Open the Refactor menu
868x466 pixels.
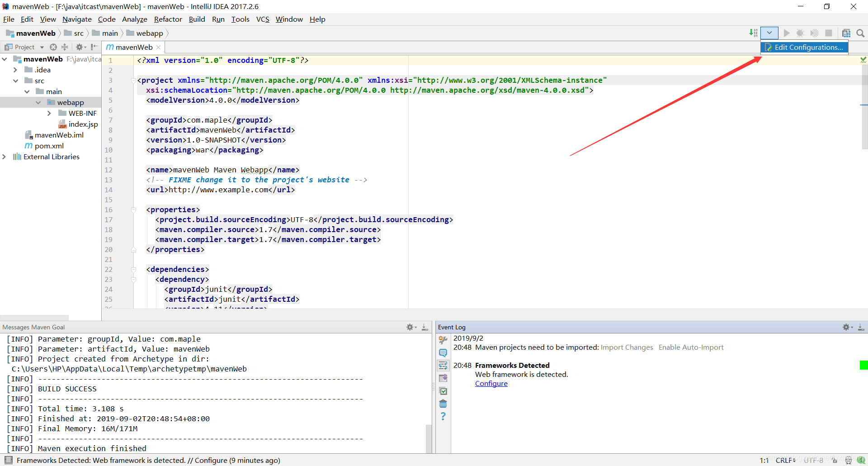click(168, 19)
